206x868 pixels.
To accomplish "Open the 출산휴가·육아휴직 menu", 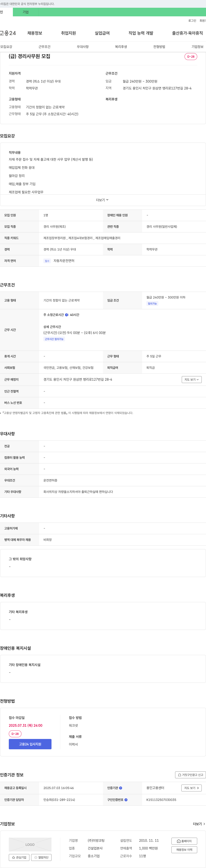I will tap(188, 33).
